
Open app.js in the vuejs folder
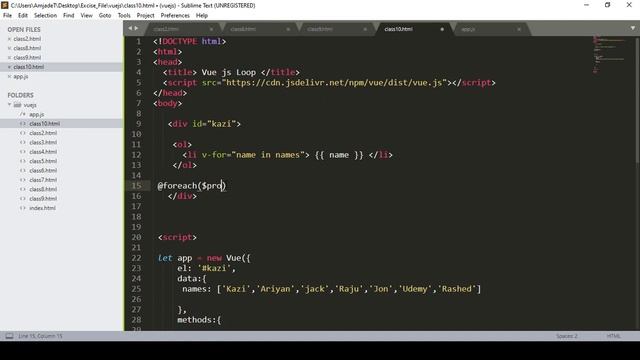[x=37, y=115]
